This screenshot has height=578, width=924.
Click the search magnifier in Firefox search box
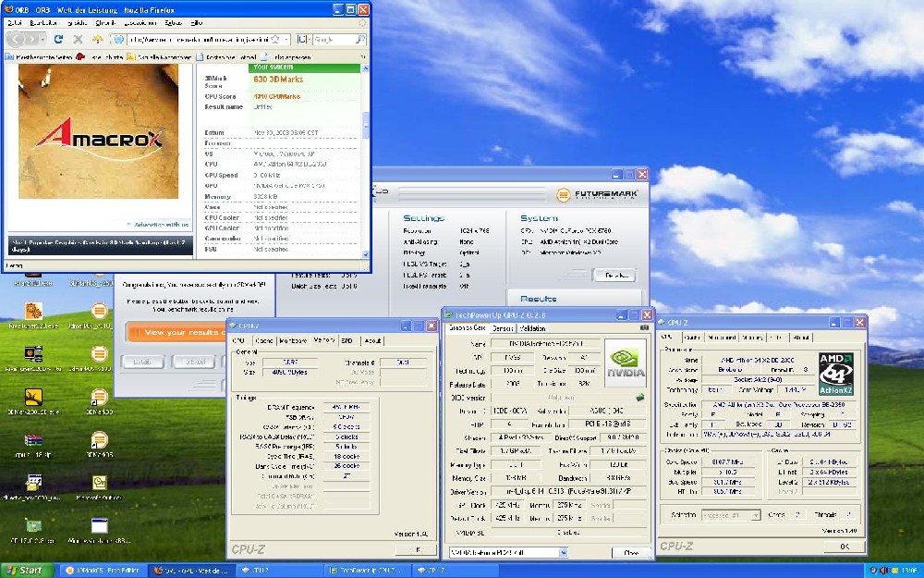360,39
